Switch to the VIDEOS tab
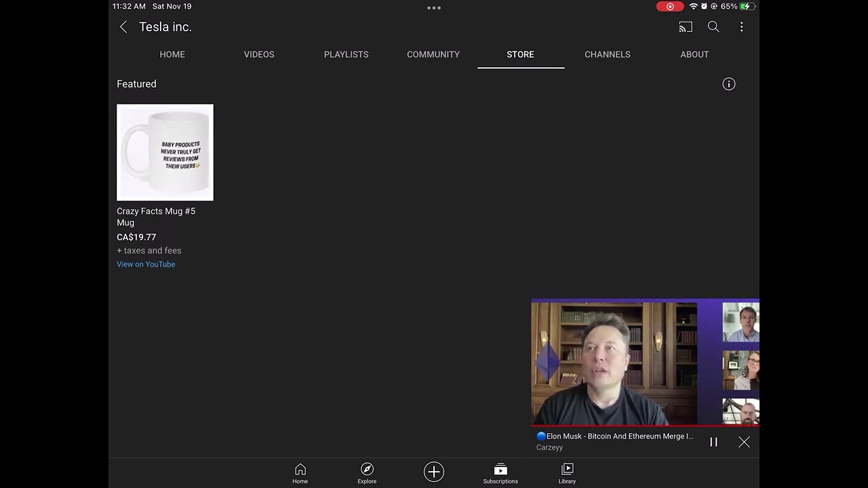 click(259, 54)
